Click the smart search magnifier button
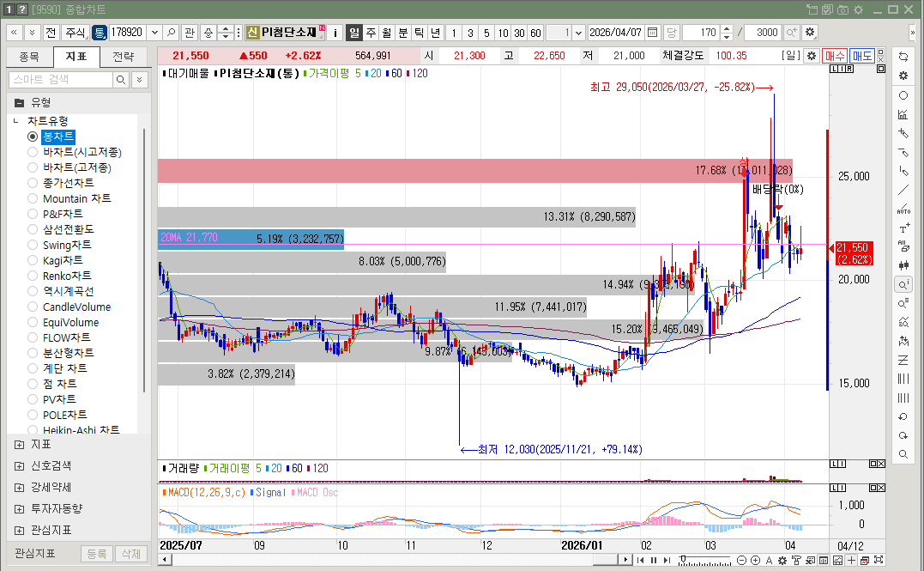Image resolution: width=924 pixels, height=571 pixels. [120, 80]
